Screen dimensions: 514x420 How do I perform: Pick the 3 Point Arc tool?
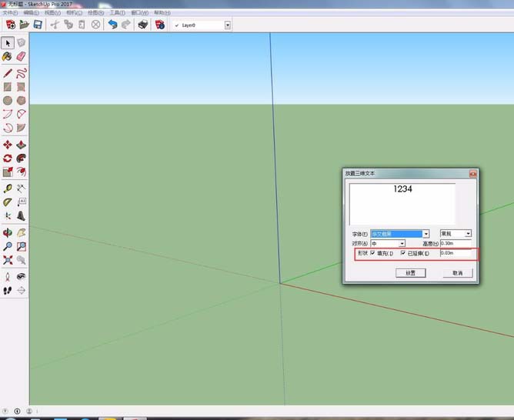(x=8, y=128)
